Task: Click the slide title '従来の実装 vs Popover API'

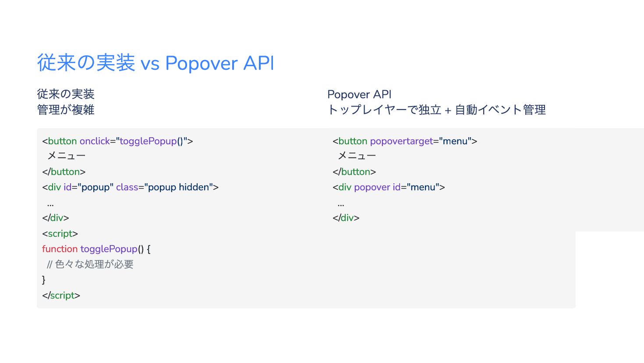Action: [156, 63]
